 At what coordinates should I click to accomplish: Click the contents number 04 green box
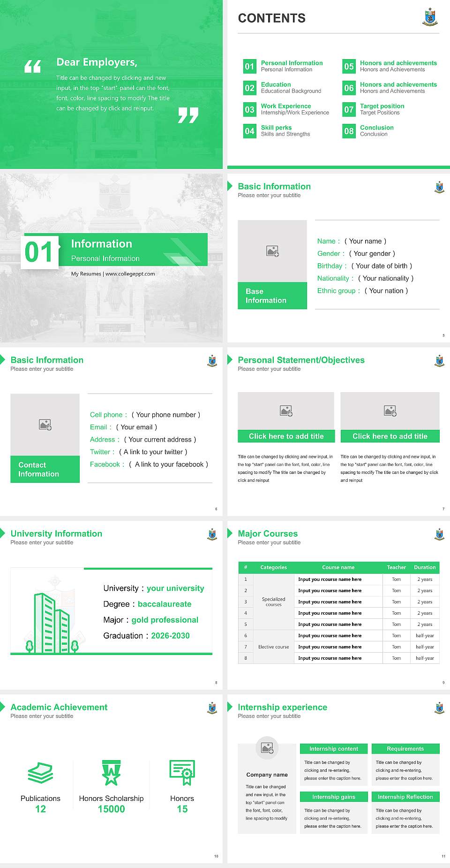click(x=250, y=131)
